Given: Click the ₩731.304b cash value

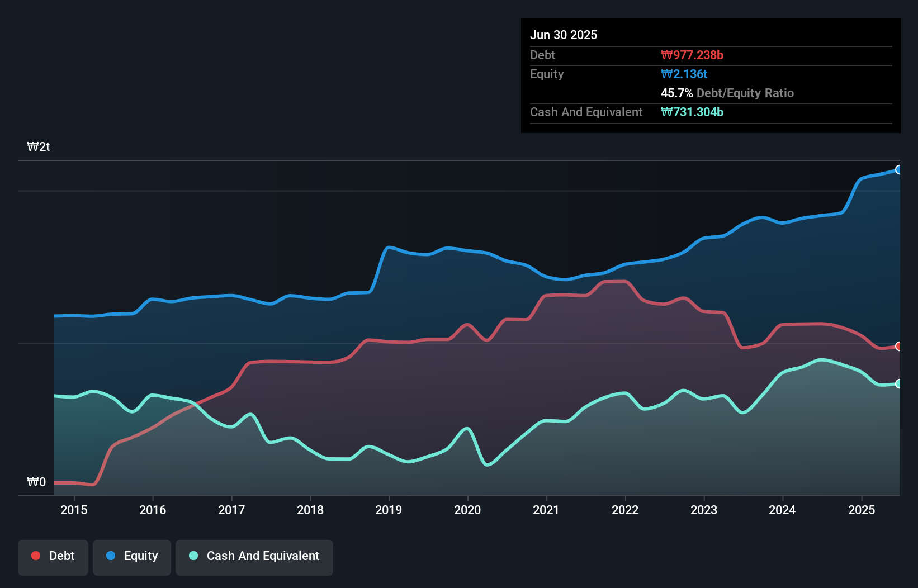Looking at the screenshot, I should [x=692, y=112].
